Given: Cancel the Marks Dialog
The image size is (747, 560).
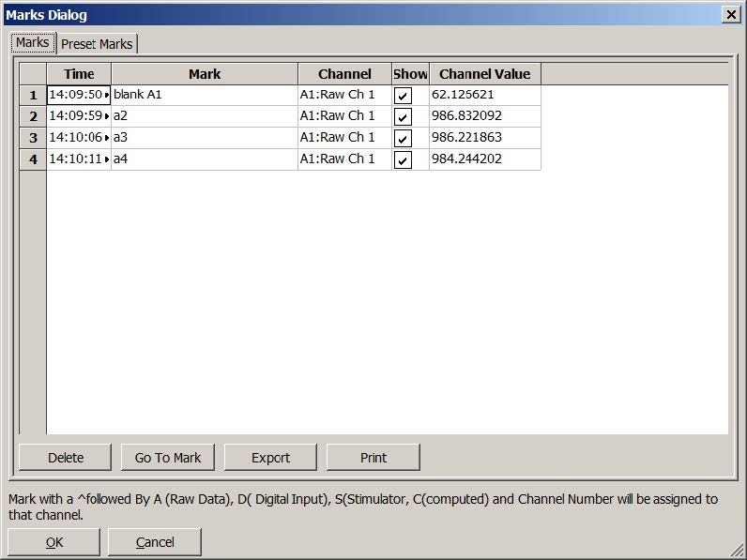Looking at the screenshot, I should (155, 542).
